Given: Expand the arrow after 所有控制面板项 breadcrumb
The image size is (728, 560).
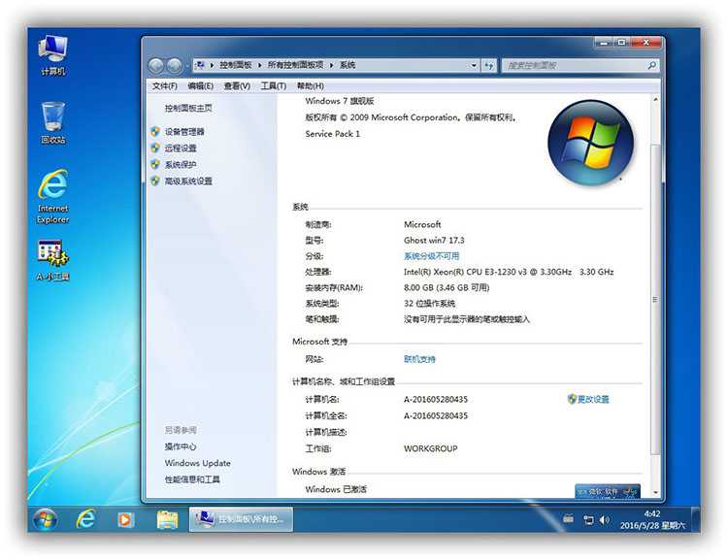Looking at the screenshot, I should point(332,65).
